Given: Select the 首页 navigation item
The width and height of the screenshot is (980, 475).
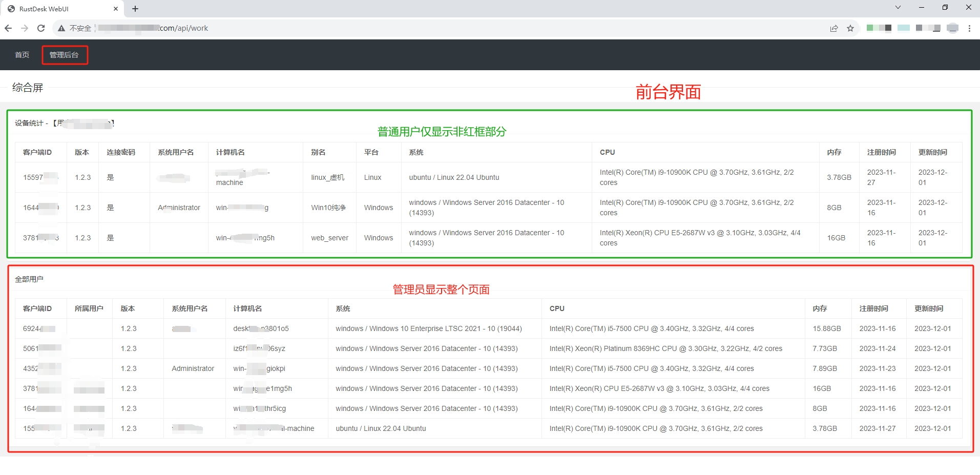Looking at the screenshot, I should (x=22, y=54).
